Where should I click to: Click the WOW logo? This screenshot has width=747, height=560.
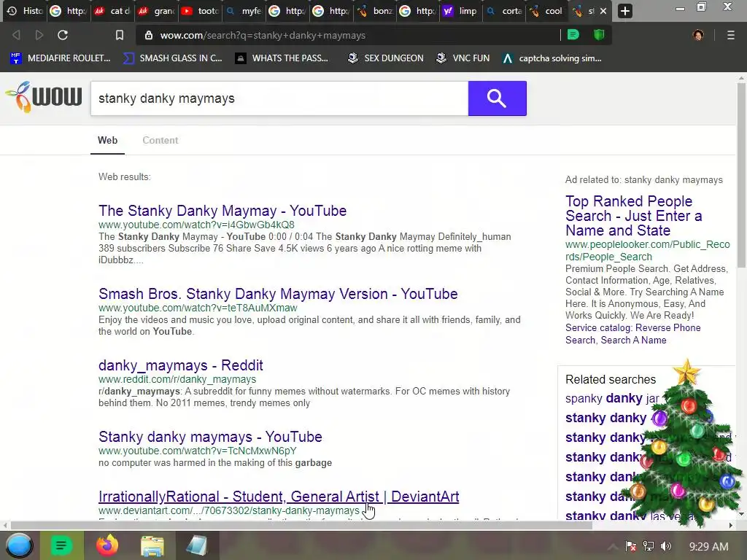(x=43, y=97)
